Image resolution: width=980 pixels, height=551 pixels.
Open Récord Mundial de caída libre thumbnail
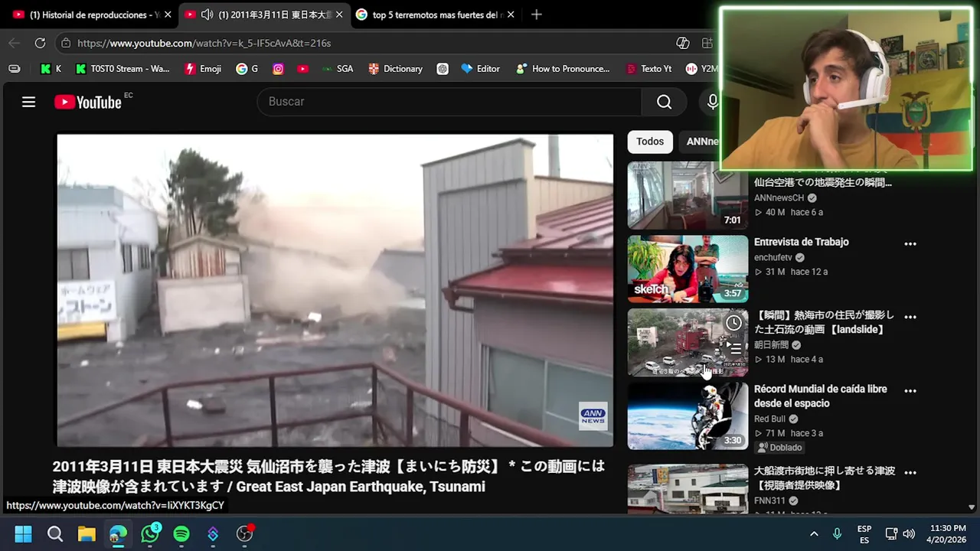click(x=688, y=416)
